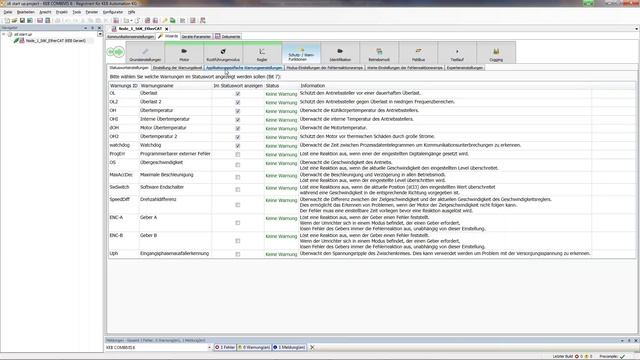Open the Cogging wizard step
This screenshot has width=640, height=360.
pyautogui.click(x=496, y=53)
